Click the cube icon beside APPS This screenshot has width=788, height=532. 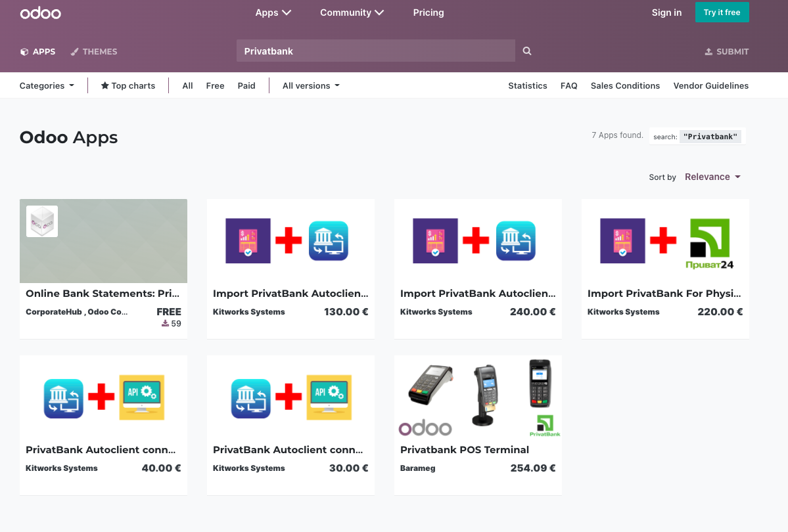pos(24,52)
